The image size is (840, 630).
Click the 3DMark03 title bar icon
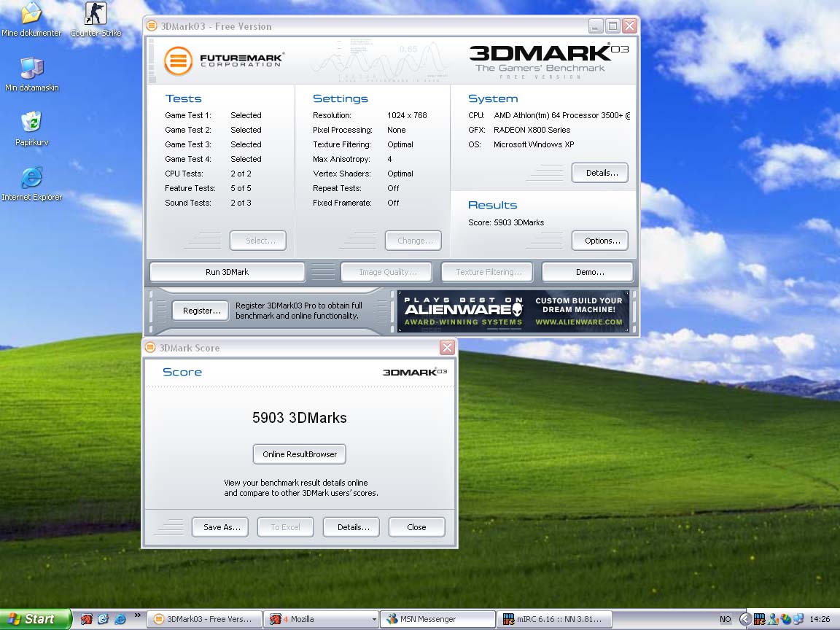tap(152, 26)
